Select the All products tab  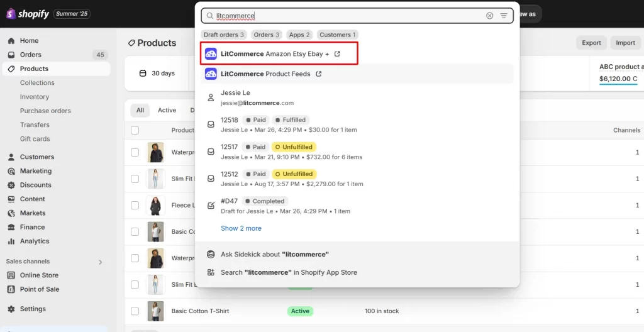(140, 110)
